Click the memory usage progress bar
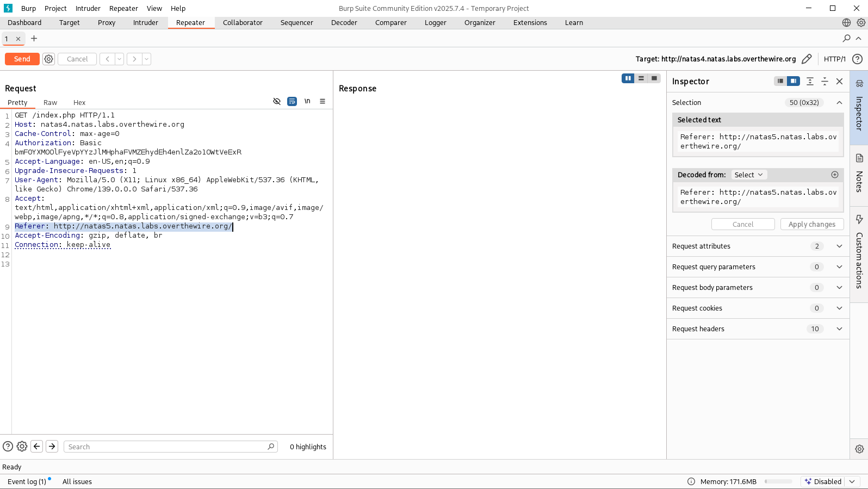This screenshot has width=868, height=489. click(778, 481)
